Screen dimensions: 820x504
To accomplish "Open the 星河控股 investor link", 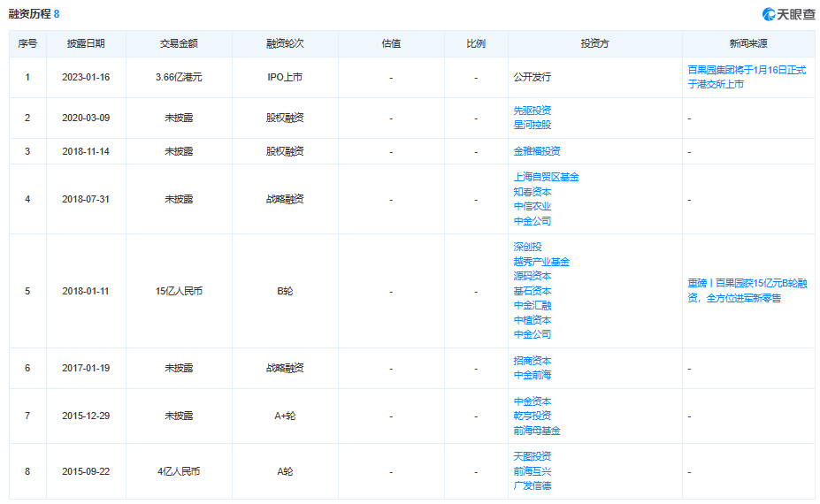I will click(x=532, y=125).
